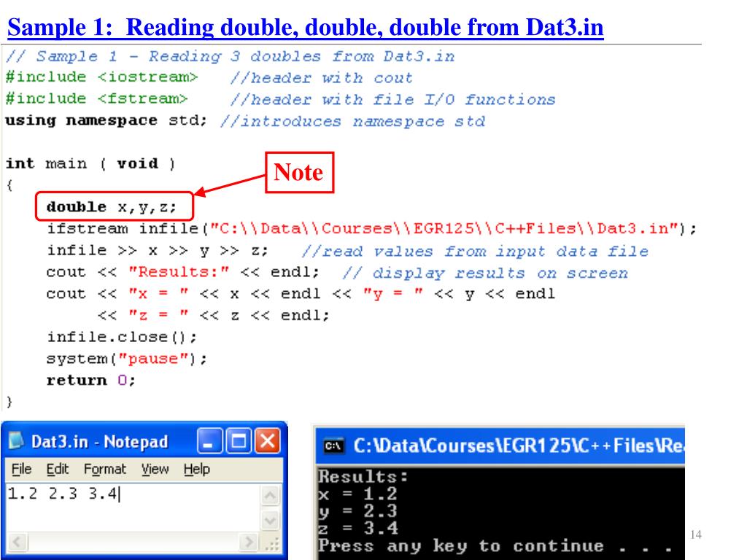
Task: Maximize the Dat3.in Notepad window
Action: 239,440
